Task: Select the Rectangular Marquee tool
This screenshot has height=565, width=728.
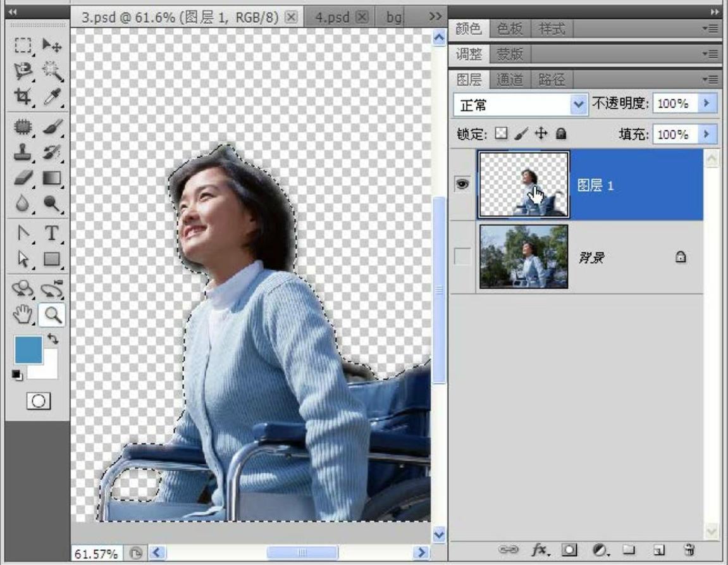Action: [x=23, y=46]
